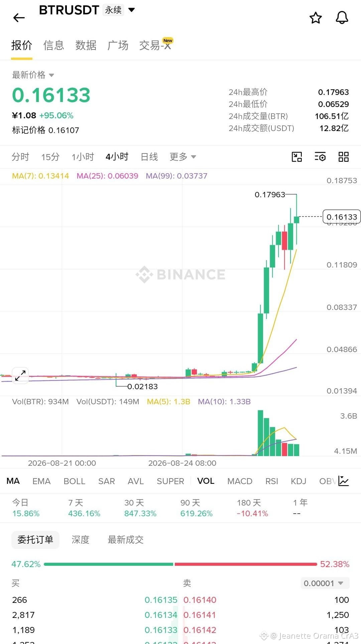Expand the 更多 timeframe dropdown
361x644 pixels.
click(x=183, y=156)
